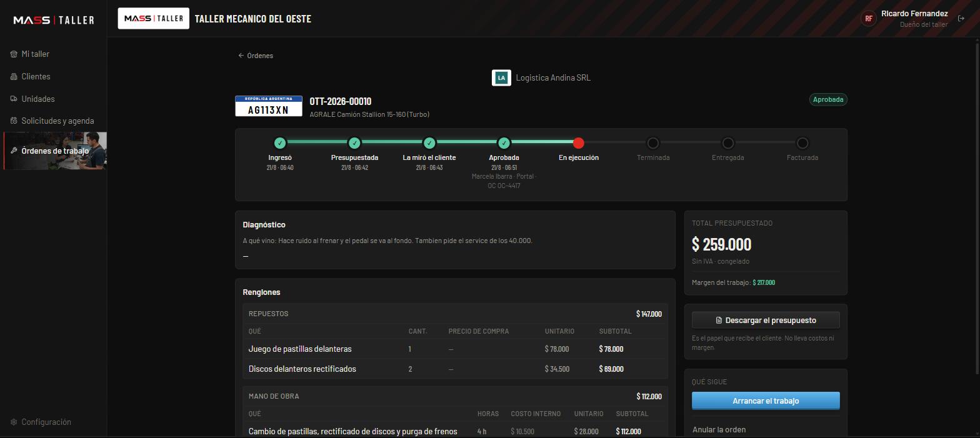This screenshot has width=980, height=438.
Task: Select La miró el cliente step marker
Action: click(x=429, y=143)
